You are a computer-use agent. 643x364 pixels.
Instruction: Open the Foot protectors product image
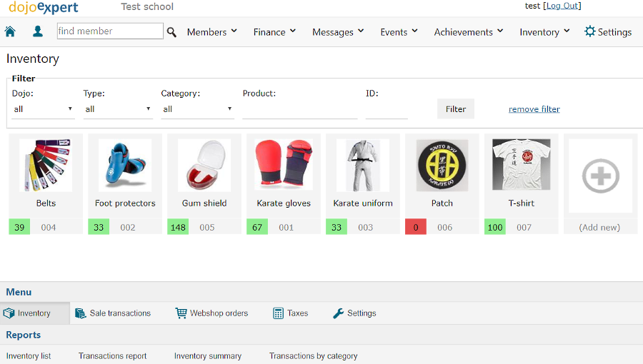coord(125,165)
